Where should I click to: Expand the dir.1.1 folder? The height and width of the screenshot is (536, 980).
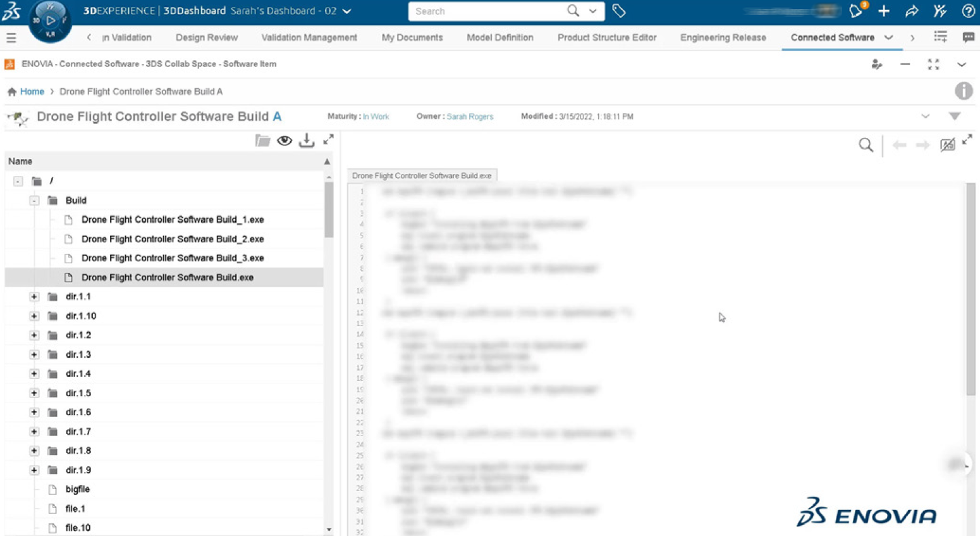[x=34, y=297]
